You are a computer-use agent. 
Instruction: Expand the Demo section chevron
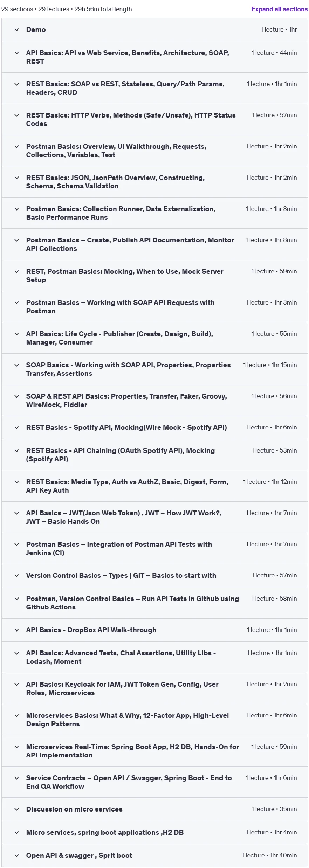pyautogui.click(x=16, y=30)
